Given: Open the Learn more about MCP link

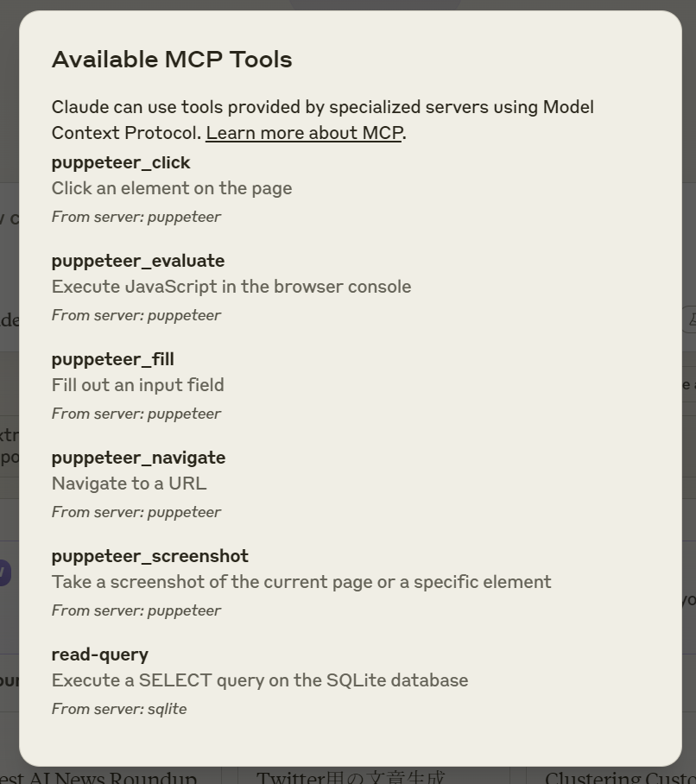Looking at the screenshot, I should coord(303,133).
